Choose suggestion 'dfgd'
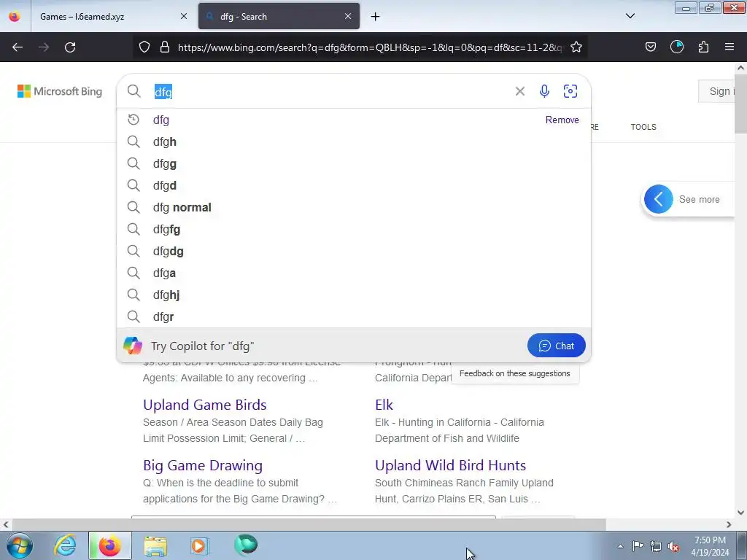 pyautogui.click(x=354, y=185)
